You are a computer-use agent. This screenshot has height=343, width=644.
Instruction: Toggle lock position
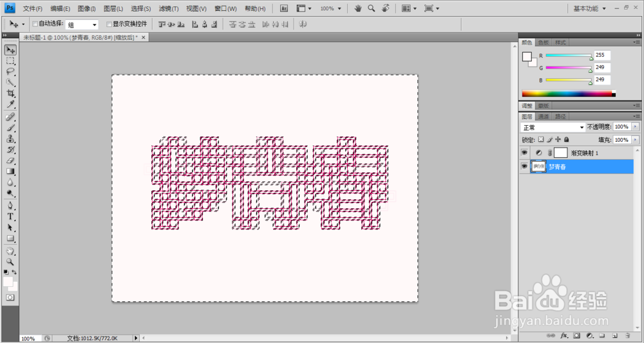tap(558, 139)
